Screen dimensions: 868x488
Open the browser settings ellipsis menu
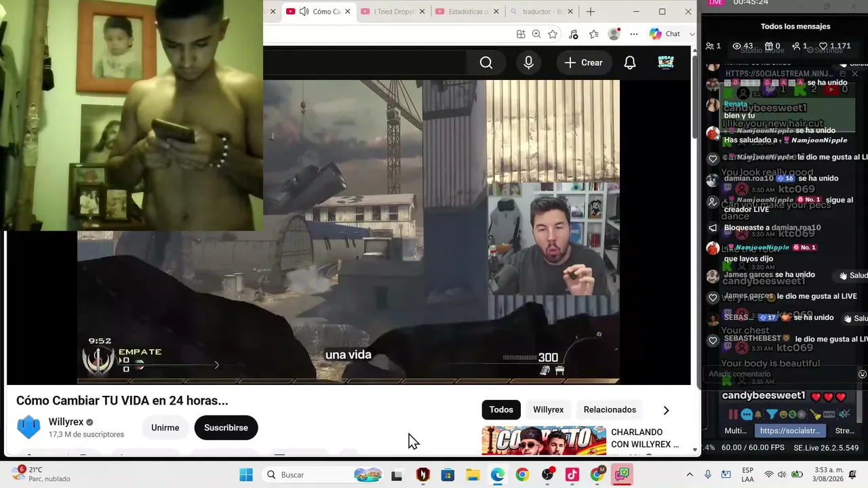pyautogui.click(x=634, y=34)
